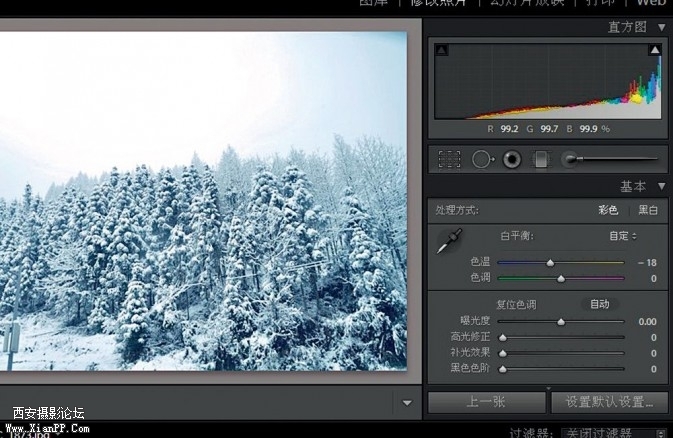The height and width of the screenshot is (438, 673).
Task: Collapse the 基本 basic panel
Action: point(661,187)
